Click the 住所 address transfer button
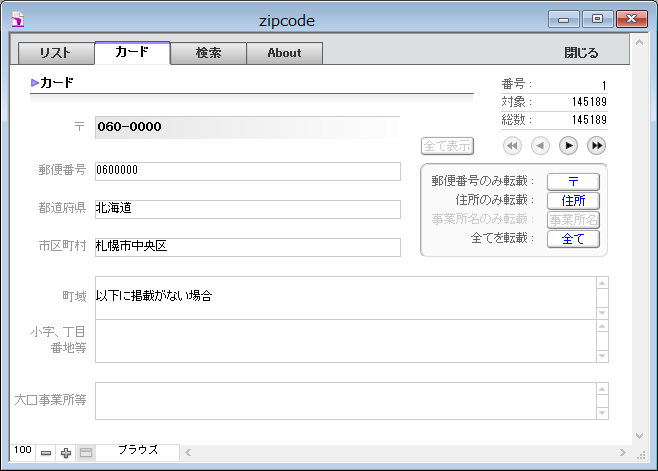 (x=573, y=200)
